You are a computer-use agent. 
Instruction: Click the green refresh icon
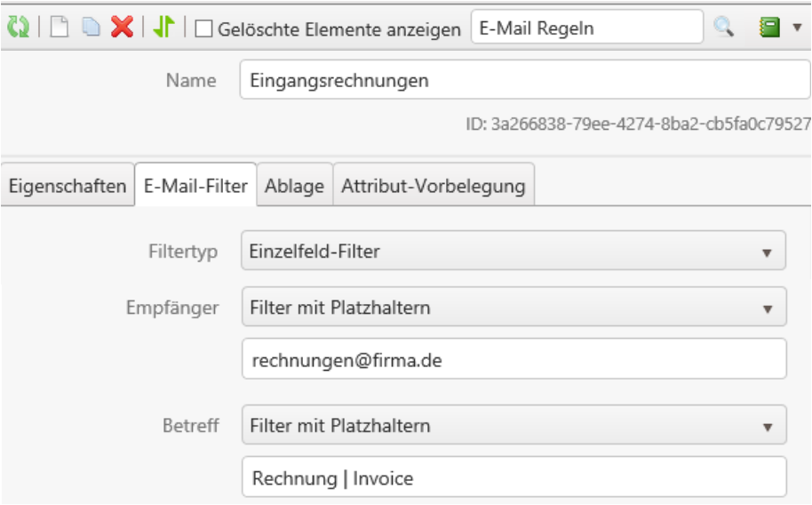point(18,28)
